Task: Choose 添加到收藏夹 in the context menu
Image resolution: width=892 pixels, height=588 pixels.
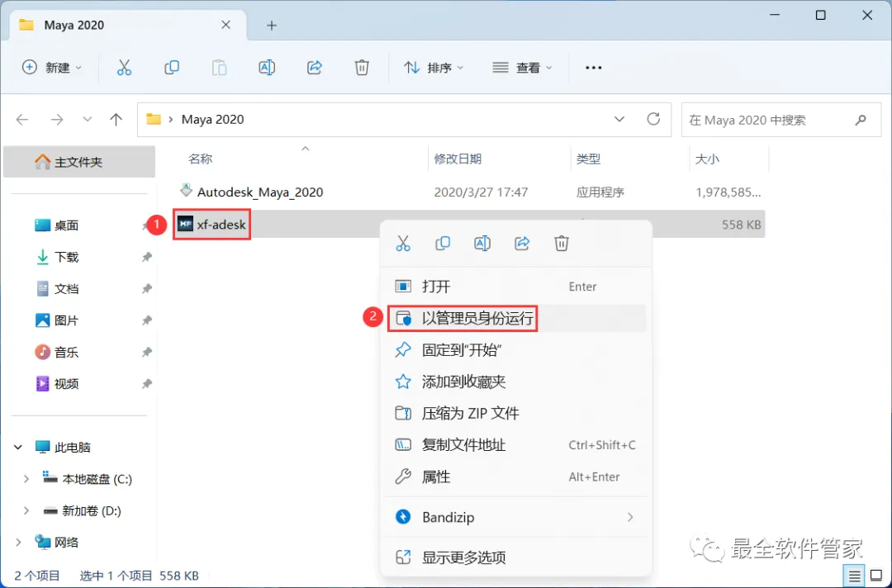Action: pyautogui.click(x=516, y=382)
